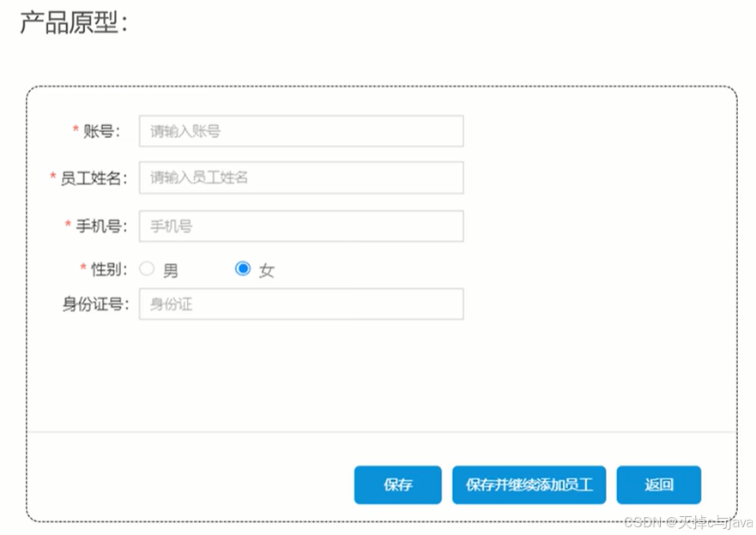Click the 性别: label text

tap(109, 269)
